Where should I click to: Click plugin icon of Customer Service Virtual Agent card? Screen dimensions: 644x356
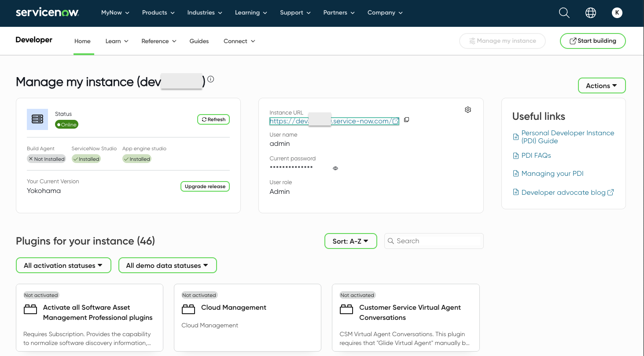click(346, 309)
